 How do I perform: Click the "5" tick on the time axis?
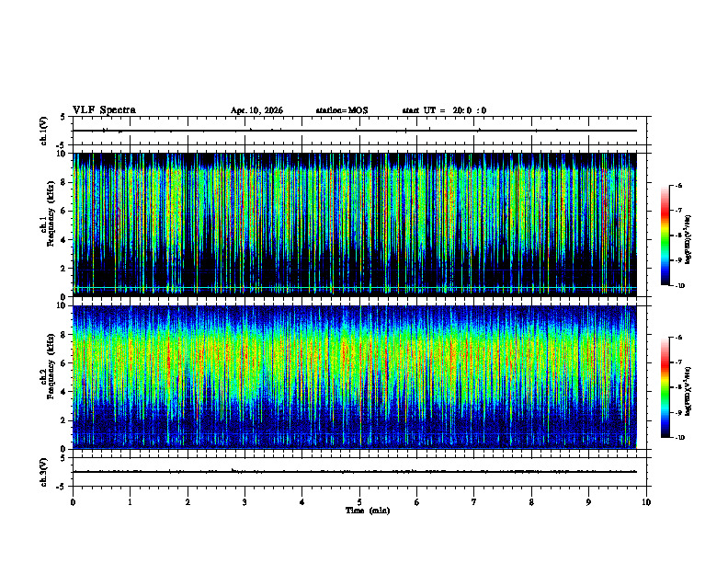[359, 502]
